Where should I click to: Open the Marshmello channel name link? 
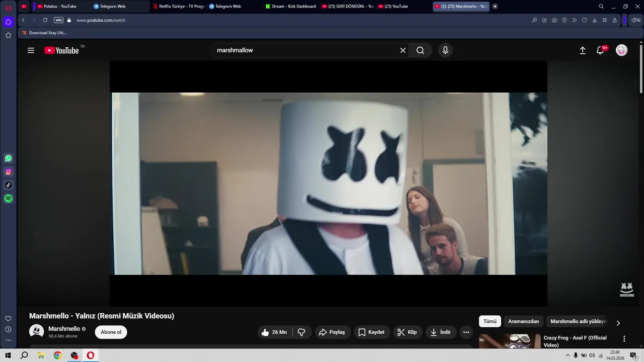pos(64,329)
